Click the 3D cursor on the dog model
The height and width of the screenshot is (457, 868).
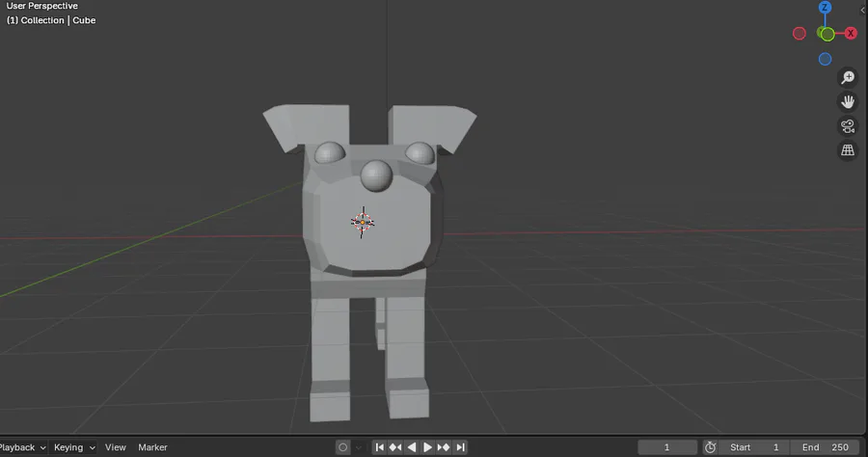pos(363,223)
